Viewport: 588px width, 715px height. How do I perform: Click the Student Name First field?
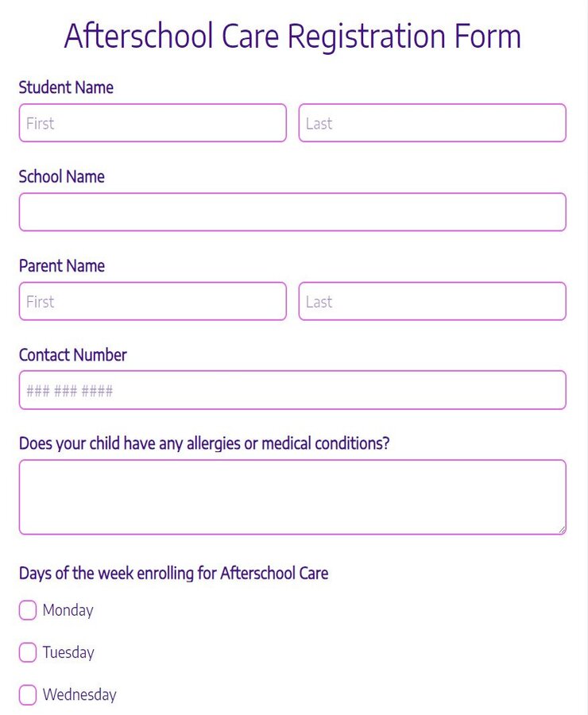click(x=153, y=123)
